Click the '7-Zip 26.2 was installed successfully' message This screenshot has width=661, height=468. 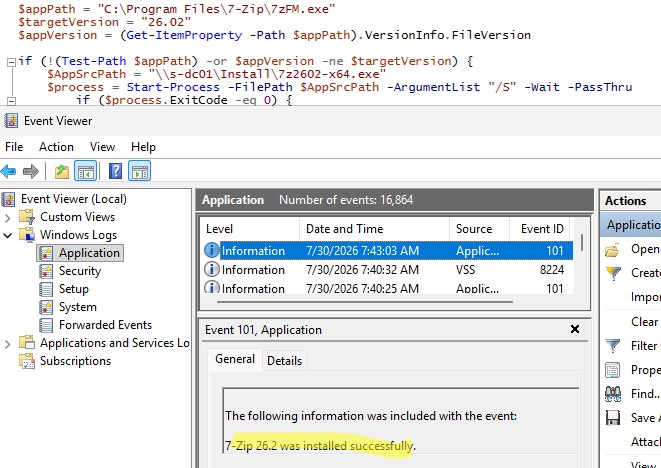(320, 446)
